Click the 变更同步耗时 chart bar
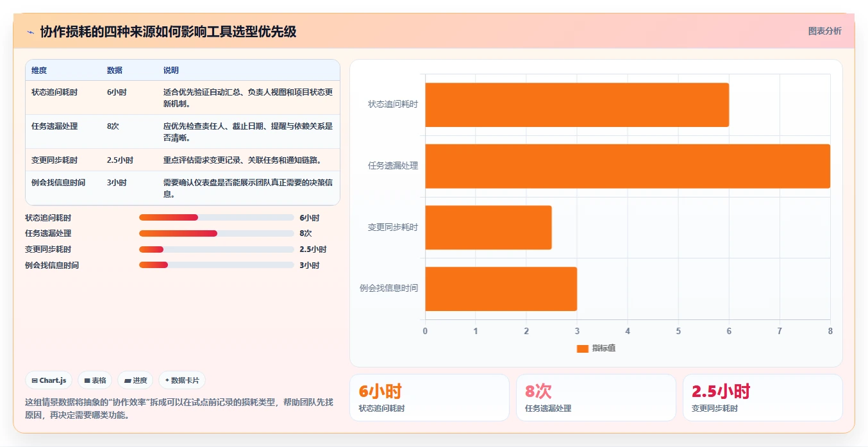Viewport: 868px width, 447px height. (x=488, y=228)
